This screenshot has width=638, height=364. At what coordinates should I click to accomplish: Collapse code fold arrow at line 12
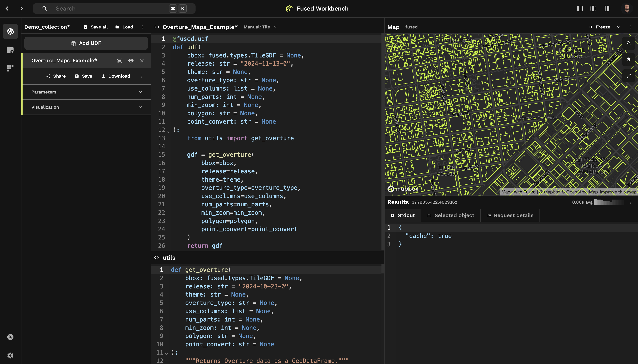(169, 131)
